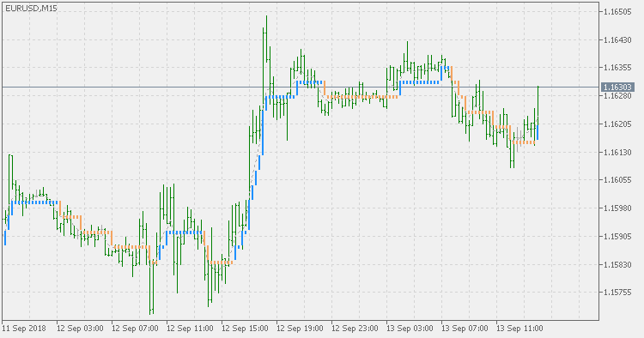Click the 13 Sep 03:00 time label

coord(410,329)
